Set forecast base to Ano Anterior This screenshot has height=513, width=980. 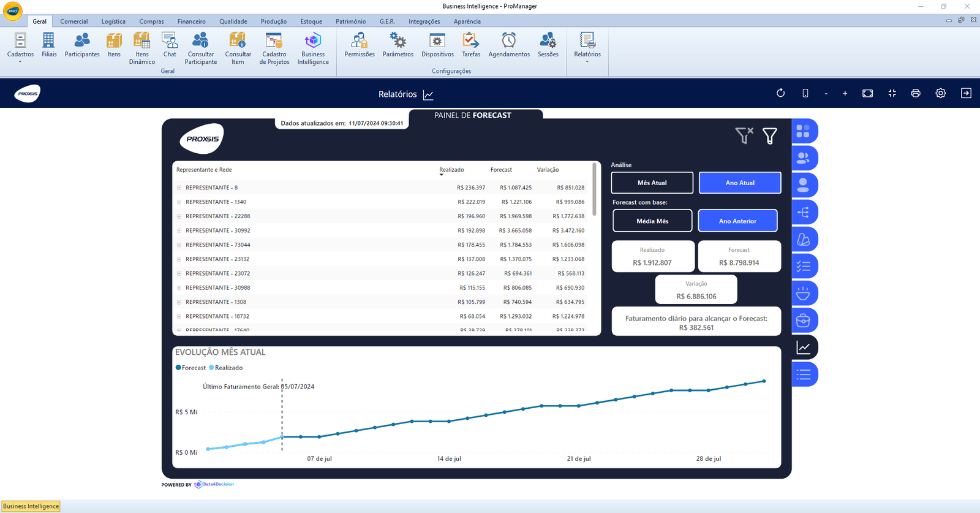737,221
